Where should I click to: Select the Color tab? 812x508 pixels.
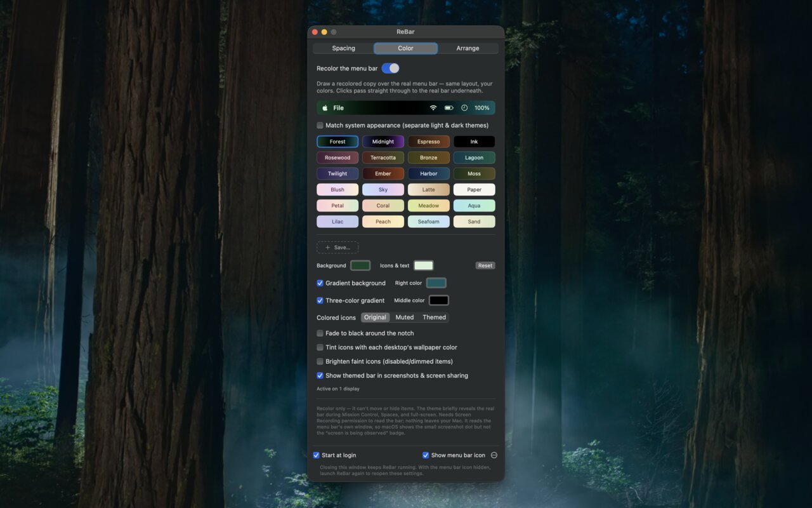point(406,48)
